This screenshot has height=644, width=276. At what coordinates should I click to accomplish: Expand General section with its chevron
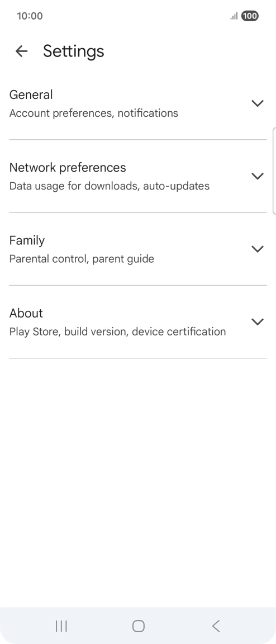258,103
